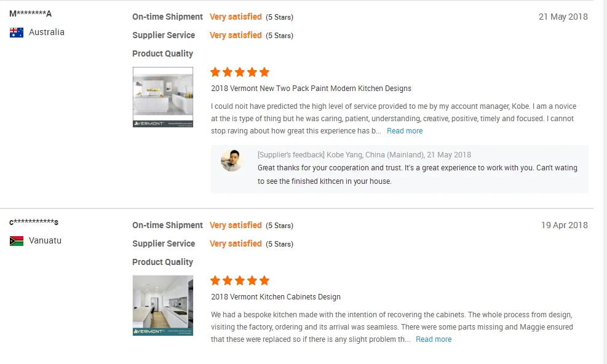The height and width of the screenshot is (364, 607).
Task: Click On-time Shipment Very satisfied for Australia review
Action: 236,17
